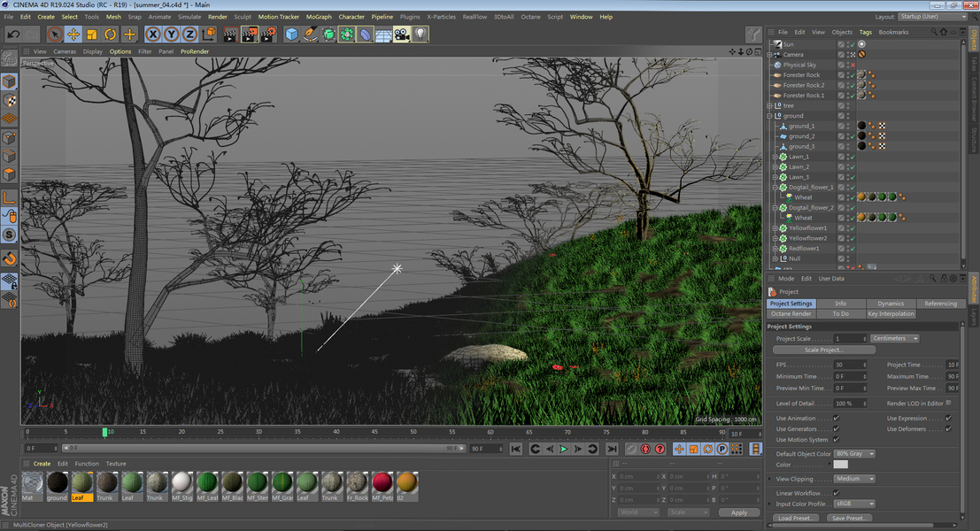The height and width of the screenshot is (531, 980).
Task: Click Record Active Objects button
Action: 631,449
